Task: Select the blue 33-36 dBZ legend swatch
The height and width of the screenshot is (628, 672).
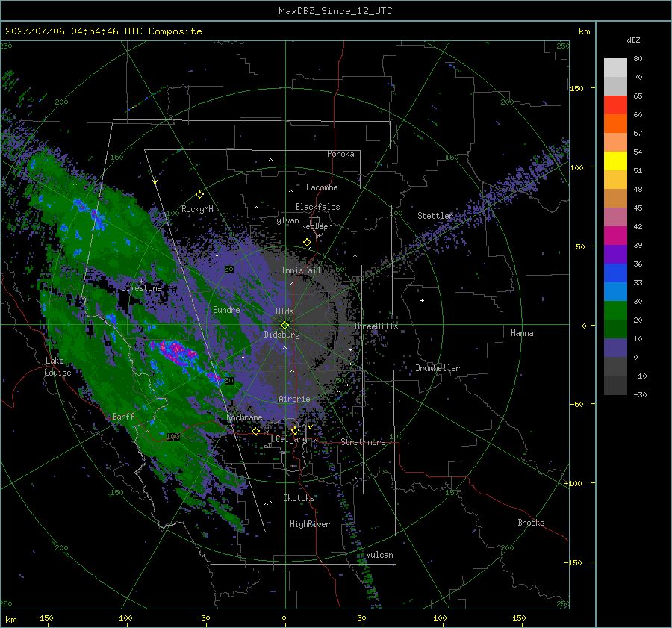Action: point(615,273)
